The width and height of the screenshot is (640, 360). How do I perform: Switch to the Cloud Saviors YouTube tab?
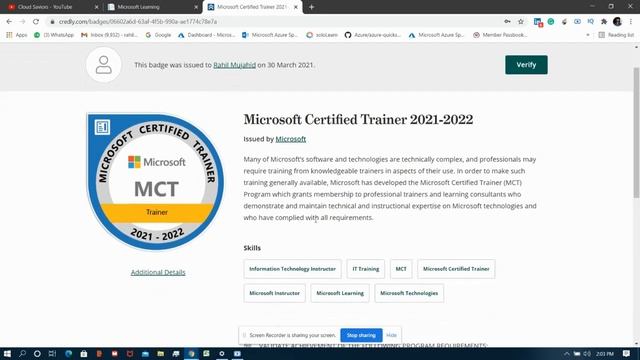pyautogui.click(x=51, y=7)
